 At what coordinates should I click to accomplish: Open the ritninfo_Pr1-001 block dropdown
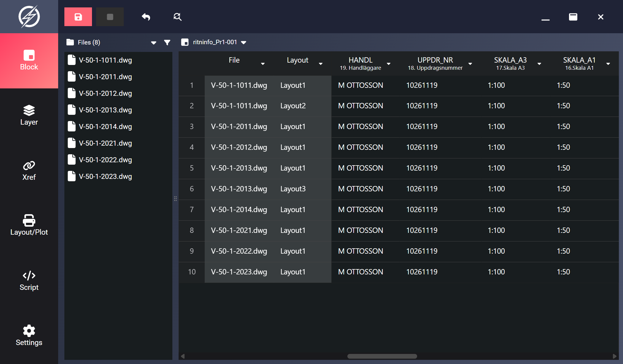click(x=244, y=43)
